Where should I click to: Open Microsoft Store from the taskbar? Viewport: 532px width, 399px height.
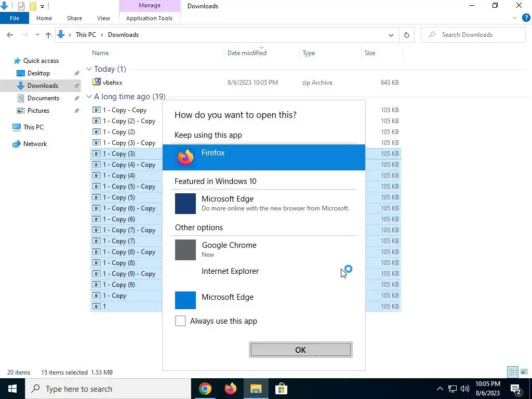point(281,389)
